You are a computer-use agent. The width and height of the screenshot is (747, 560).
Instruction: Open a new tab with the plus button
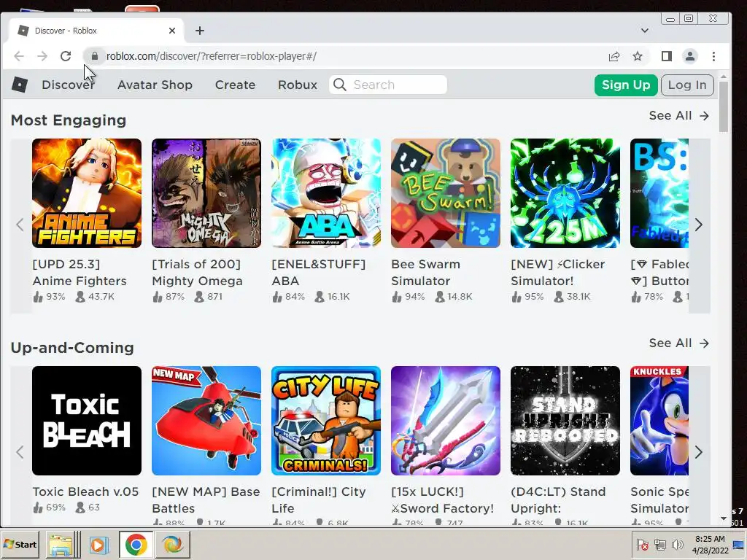coord(200,31)
